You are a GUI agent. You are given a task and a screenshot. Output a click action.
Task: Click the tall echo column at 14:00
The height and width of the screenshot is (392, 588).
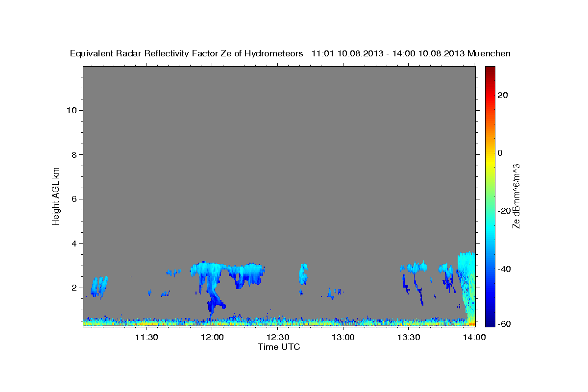coord(467,288)
